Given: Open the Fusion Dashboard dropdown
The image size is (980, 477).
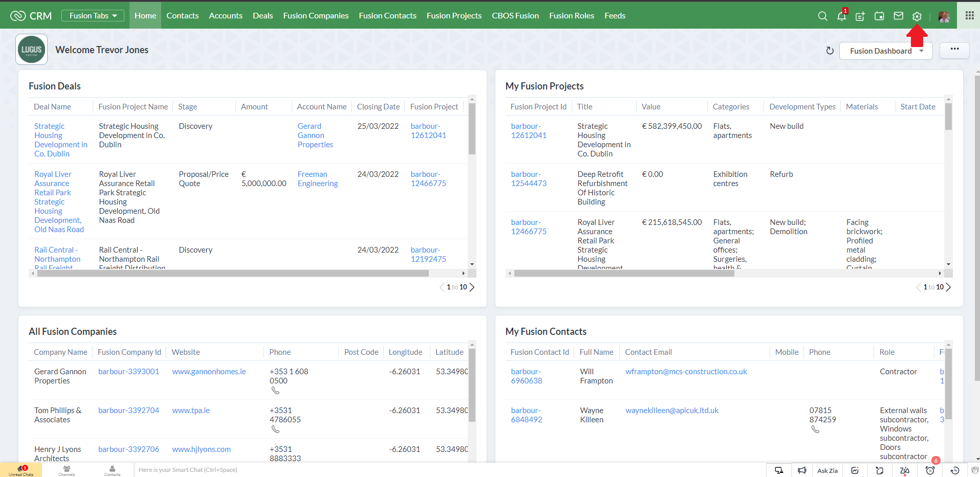Looking at the screenshot, I should tap(886, 51).
